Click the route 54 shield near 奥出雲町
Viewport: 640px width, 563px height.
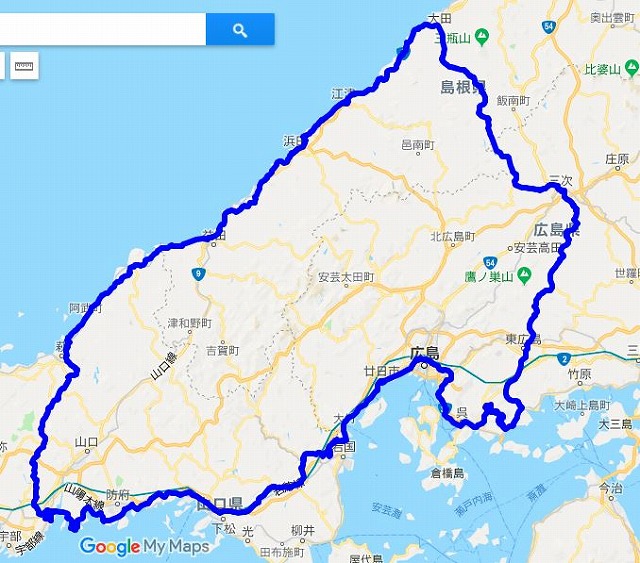(549, 27)
